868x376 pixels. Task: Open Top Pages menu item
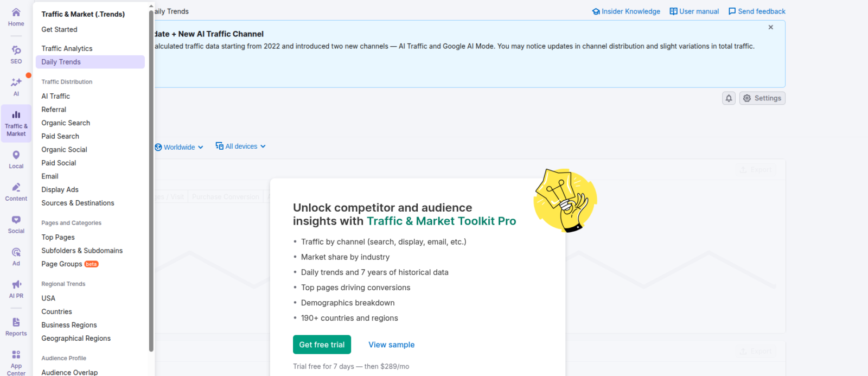point(58,238)
